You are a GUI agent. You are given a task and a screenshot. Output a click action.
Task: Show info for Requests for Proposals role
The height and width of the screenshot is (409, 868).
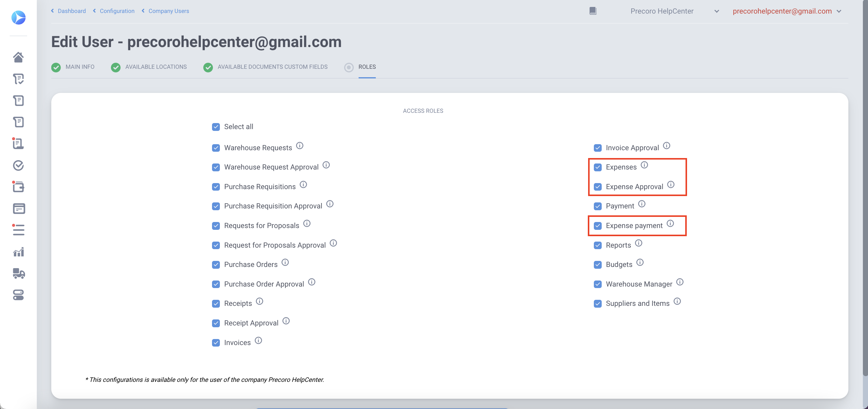(307, 224)
